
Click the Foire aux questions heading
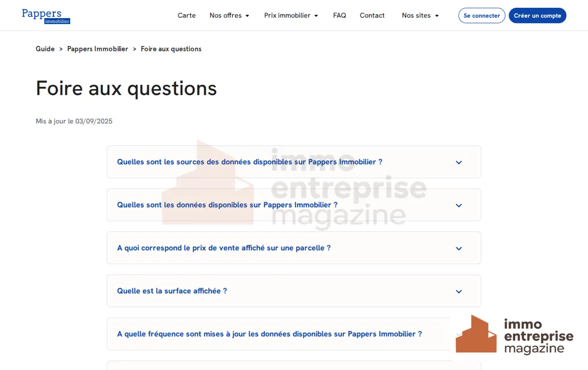[126, 88]
